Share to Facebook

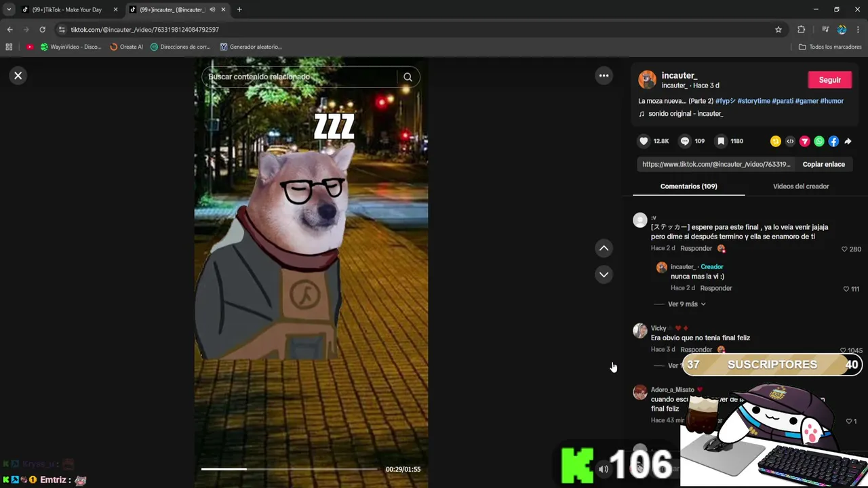833,141
